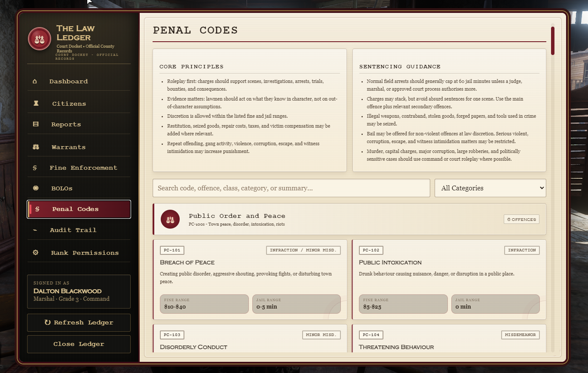The width and height of the screenshot is (588, 373).
Task: Click the INFRACTION tag on PC-102
Action: tap(522, 250)
